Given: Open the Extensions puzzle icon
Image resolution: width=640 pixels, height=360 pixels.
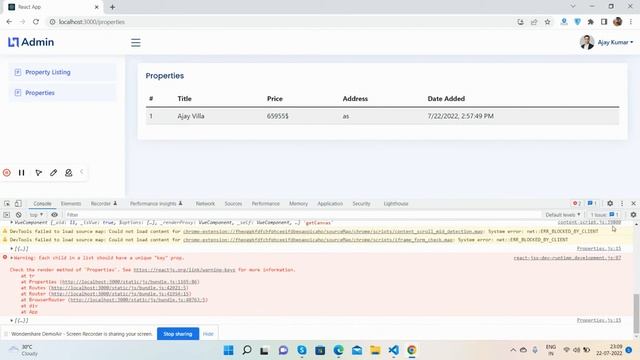Looking at the screenshot, I should 590,22.
